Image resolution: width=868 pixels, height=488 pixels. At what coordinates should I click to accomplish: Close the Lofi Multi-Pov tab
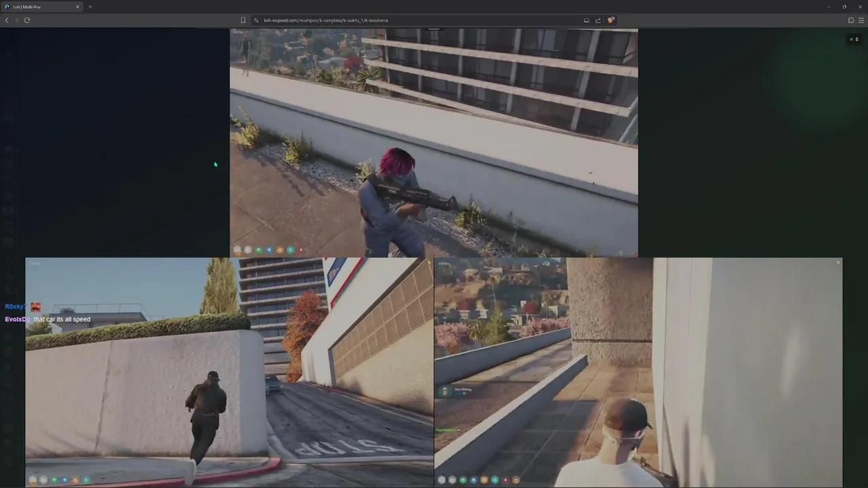click(x=77, y=7)
